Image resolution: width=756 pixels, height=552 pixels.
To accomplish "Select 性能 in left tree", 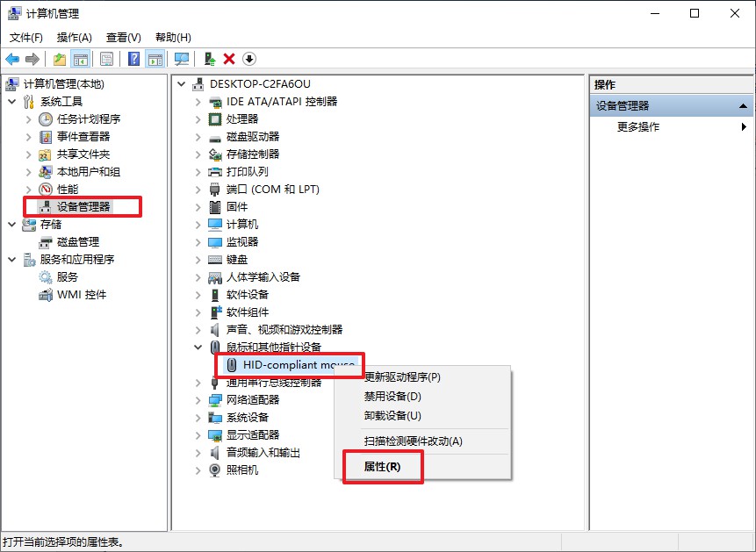I will (67, 190).
